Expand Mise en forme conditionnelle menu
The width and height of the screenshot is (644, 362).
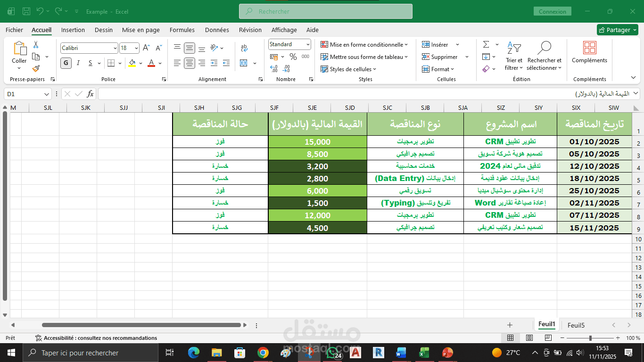[x=364, y=44]
